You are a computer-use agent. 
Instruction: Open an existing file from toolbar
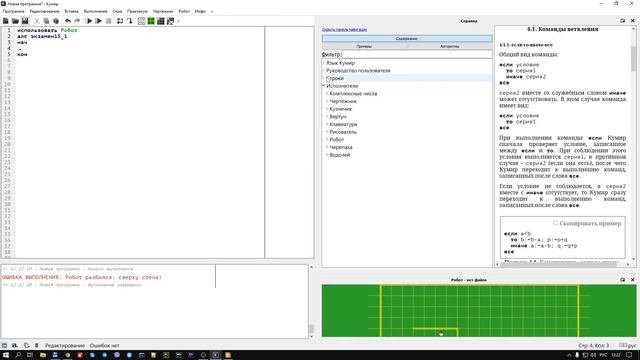coord(15,21)
